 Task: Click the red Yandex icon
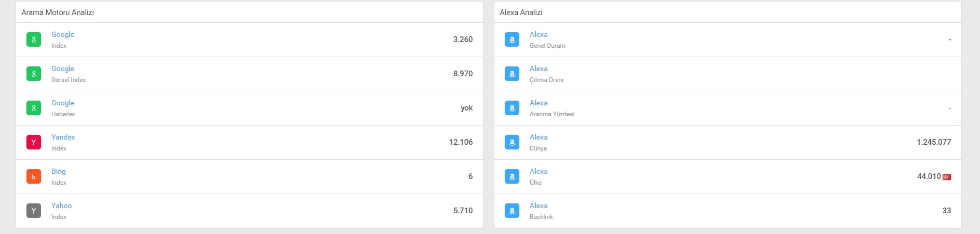point(34,142)
